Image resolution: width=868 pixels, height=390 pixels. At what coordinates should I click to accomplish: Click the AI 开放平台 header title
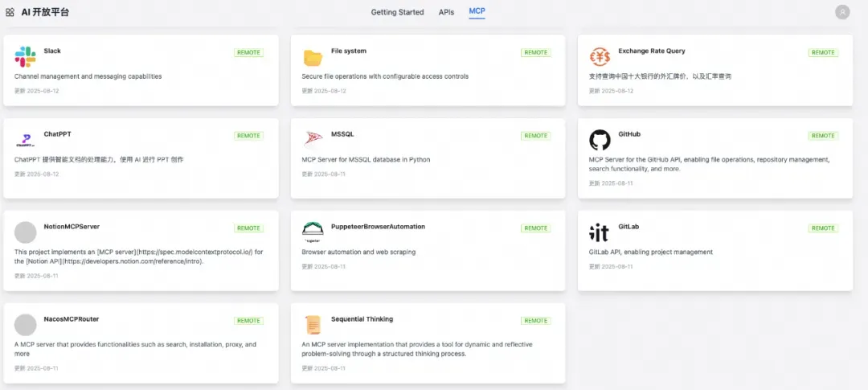coord(45,12)
